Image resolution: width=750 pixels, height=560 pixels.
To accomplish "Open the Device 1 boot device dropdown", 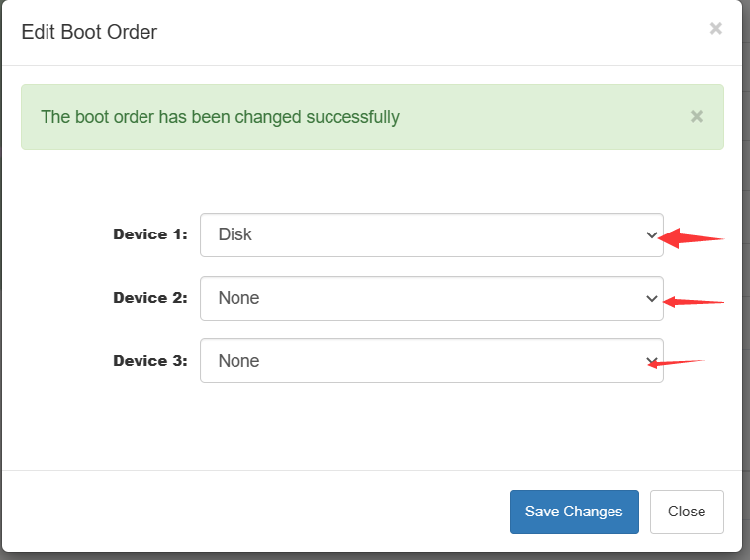I will coord(431,235).
